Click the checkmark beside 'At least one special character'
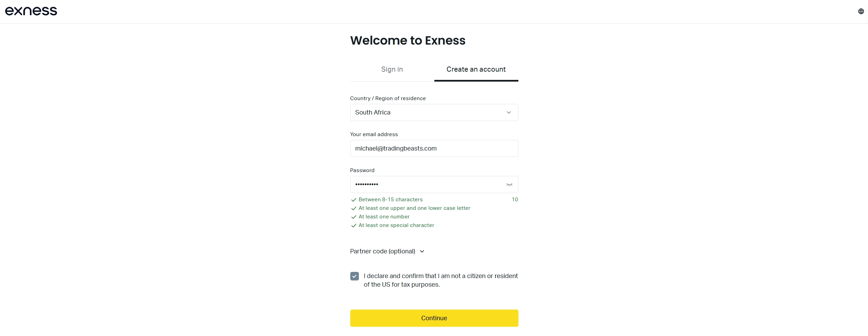The image size is (868, 336). coord(354,226)
